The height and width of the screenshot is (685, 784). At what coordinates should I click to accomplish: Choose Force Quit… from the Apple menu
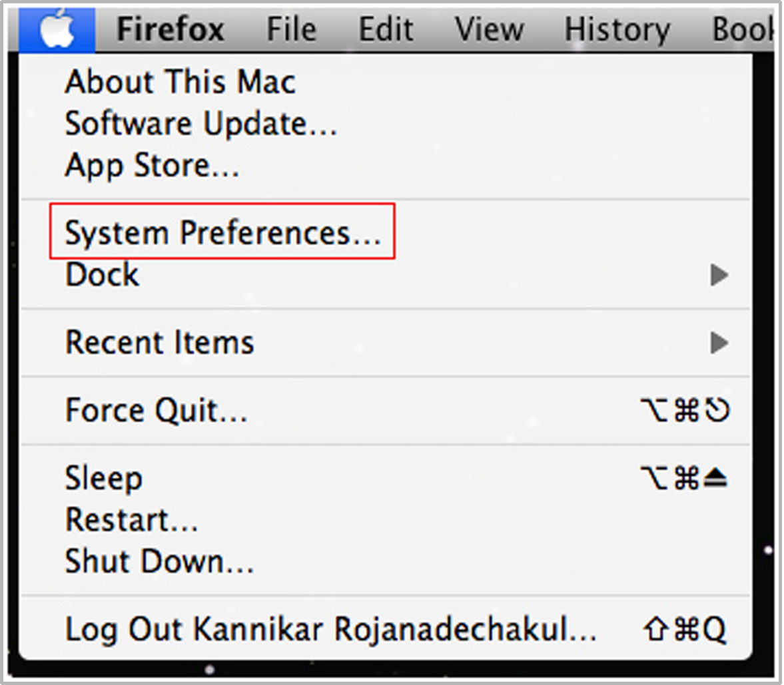[x=156, y=411]
